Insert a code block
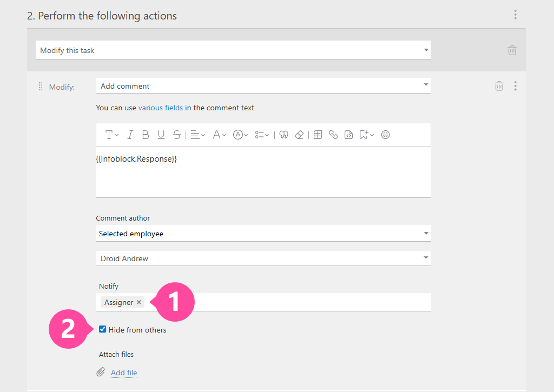 coord(349,135)
